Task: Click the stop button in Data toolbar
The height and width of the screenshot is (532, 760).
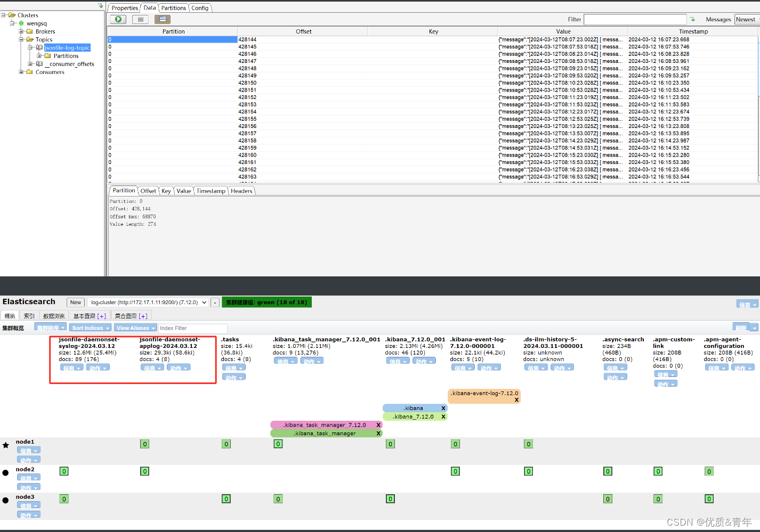Action: (x=141, y=19)
